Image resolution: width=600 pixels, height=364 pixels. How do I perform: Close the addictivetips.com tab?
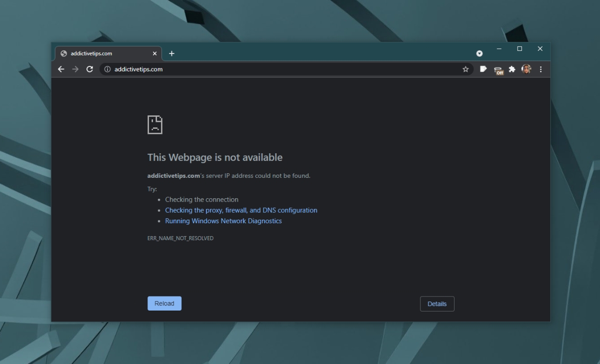154,53
